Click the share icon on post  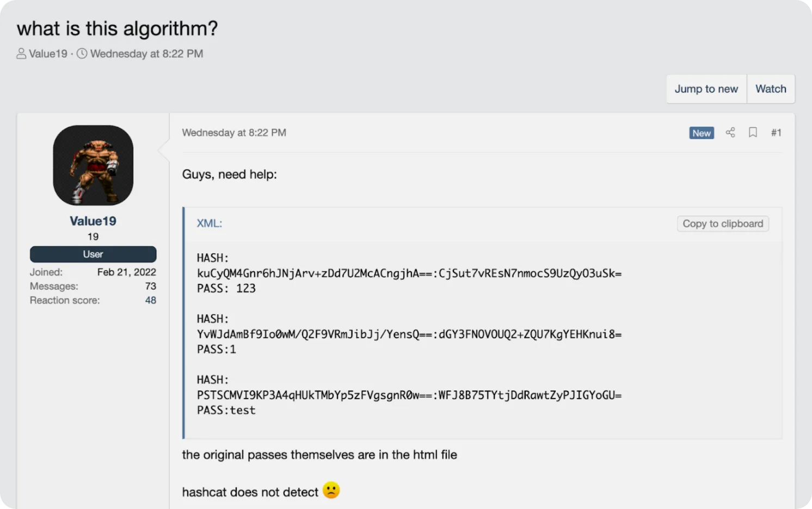pos(730,133)
